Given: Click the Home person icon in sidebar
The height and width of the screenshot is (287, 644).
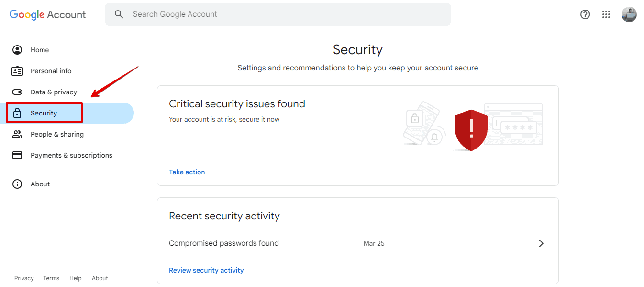Looking at the screenshot, I should click(17, 50).
